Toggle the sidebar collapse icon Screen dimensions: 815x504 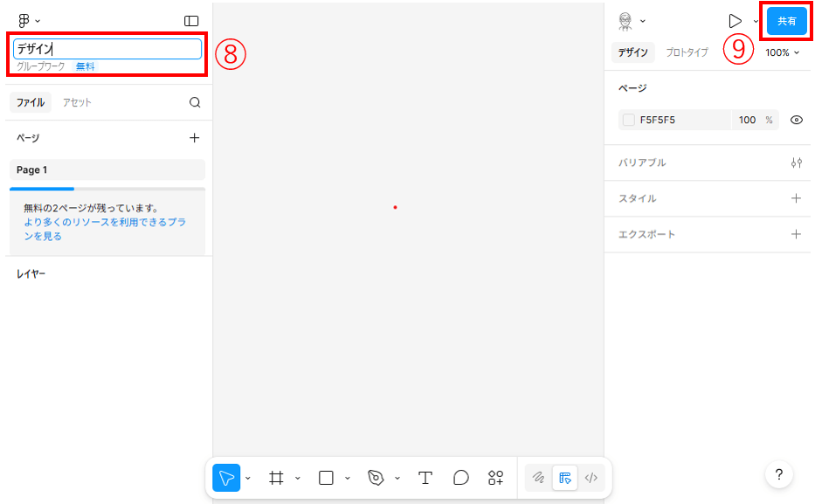[191, 21]
